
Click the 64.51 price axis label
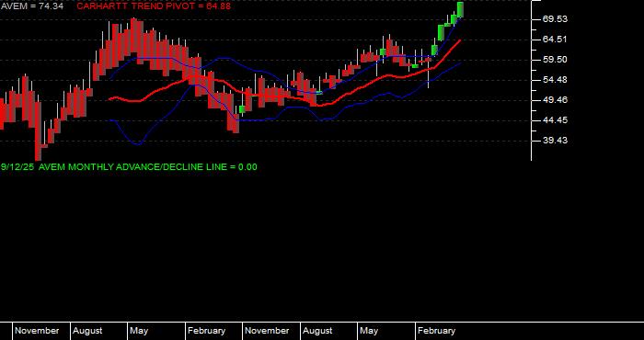pos(556,40)
